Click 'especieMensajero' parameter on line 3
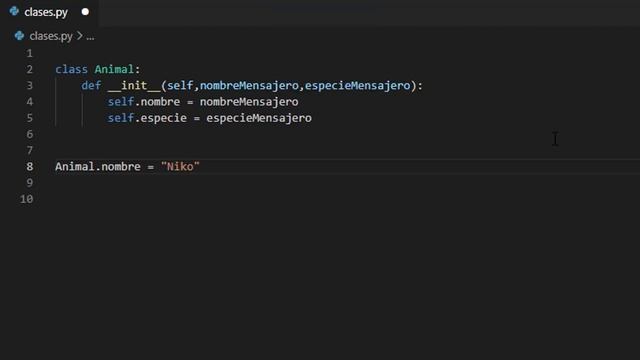640x360 pixels. 358,86
